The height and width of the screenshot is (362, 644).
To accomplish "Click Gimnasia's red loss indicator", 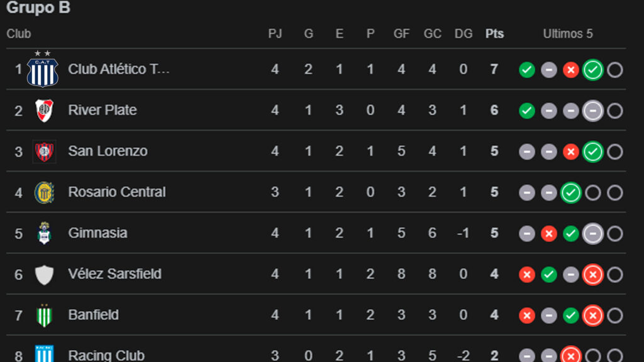I will pos(549,234).
